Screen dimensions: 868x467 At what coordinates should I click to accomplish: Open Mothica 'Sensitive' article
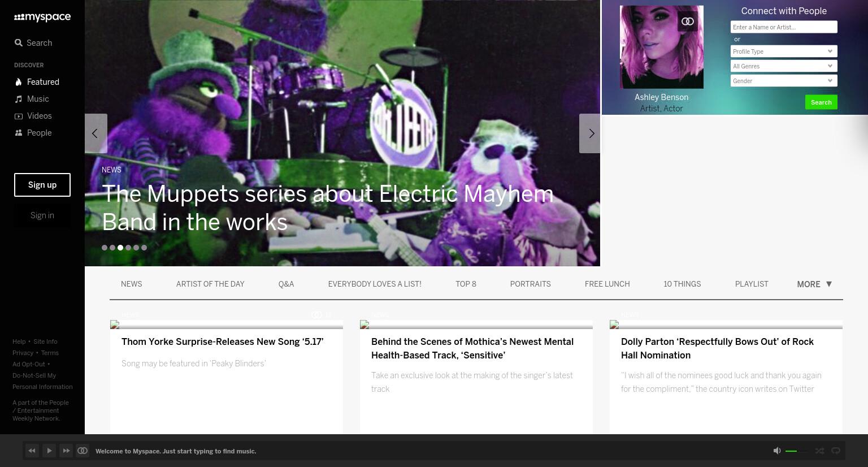pyautogui.click(x=472, y=349)
